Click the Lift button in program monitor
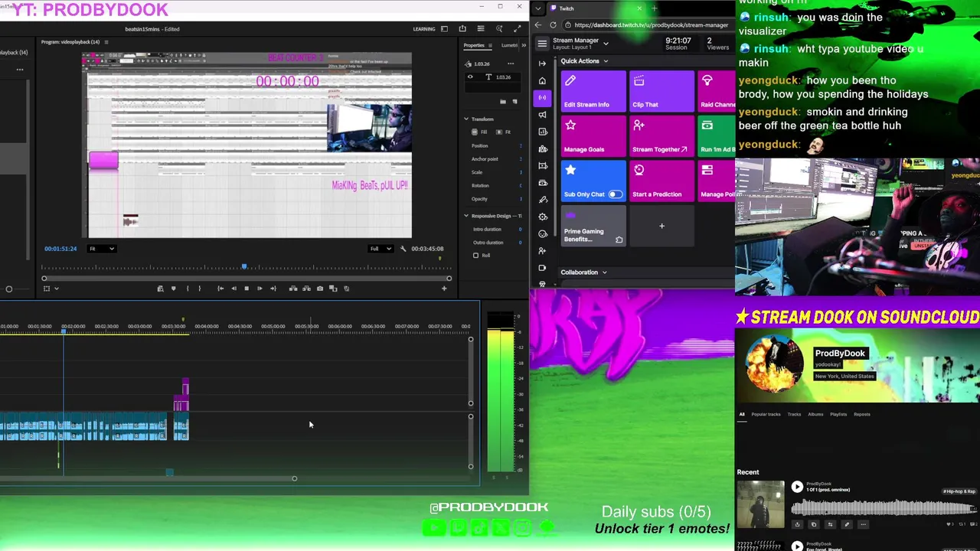The height and width of the screenshot is (551, 980). (293, 289)
